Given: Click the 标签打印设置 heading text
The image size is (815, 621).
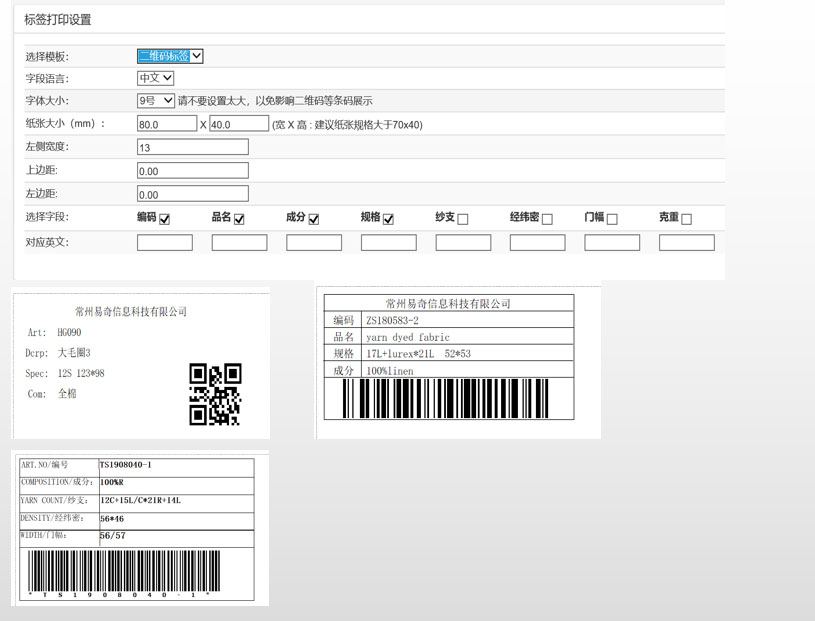Looking at the screenshot, I should 58,20.
